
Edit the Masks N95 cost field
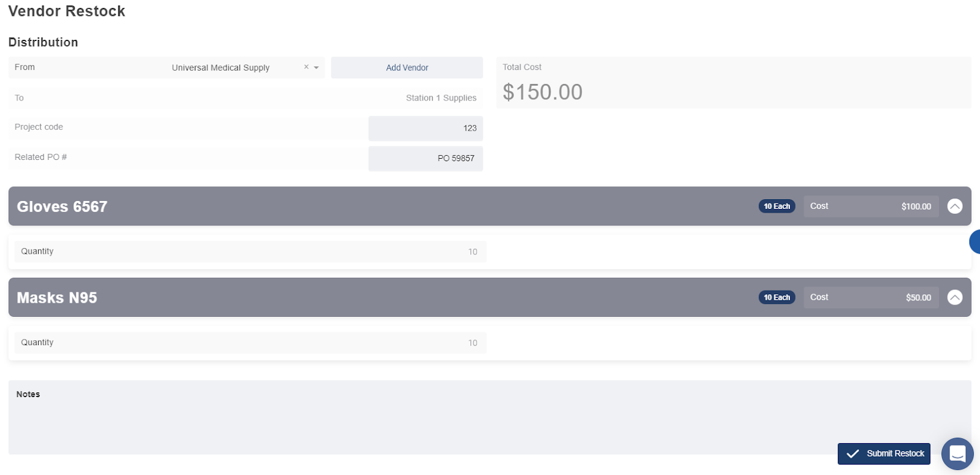870,297
